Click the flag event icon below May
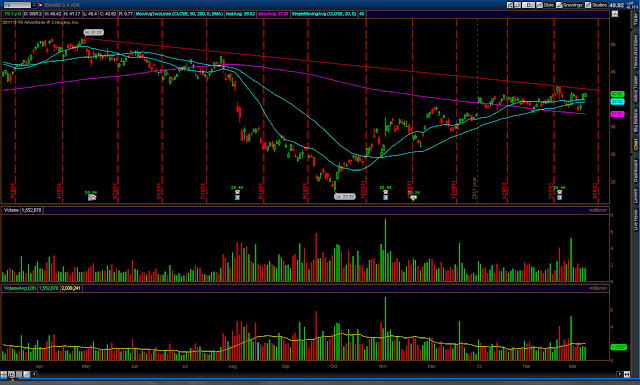The height and width of the screenshot is (385, 640). (92, 197)
